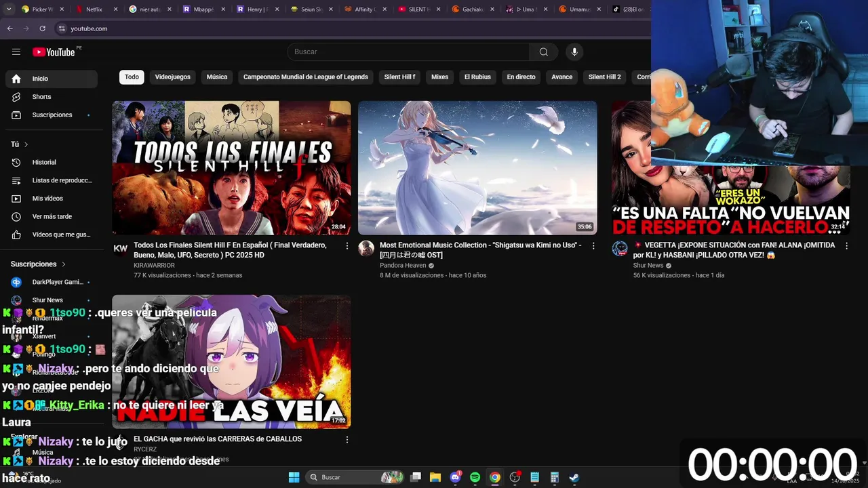
Task: Activate voice search microphone
Action: tap(574, 52)
